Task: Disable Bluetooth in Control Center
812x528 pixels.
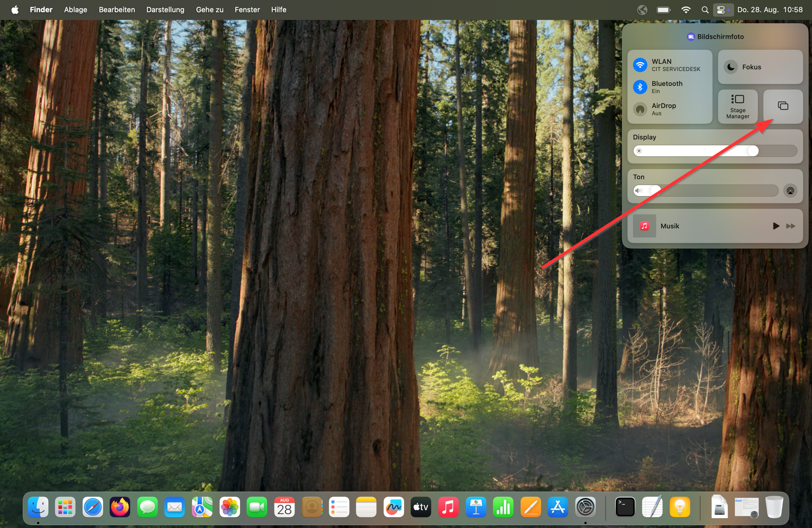Action: pos(640,87)
